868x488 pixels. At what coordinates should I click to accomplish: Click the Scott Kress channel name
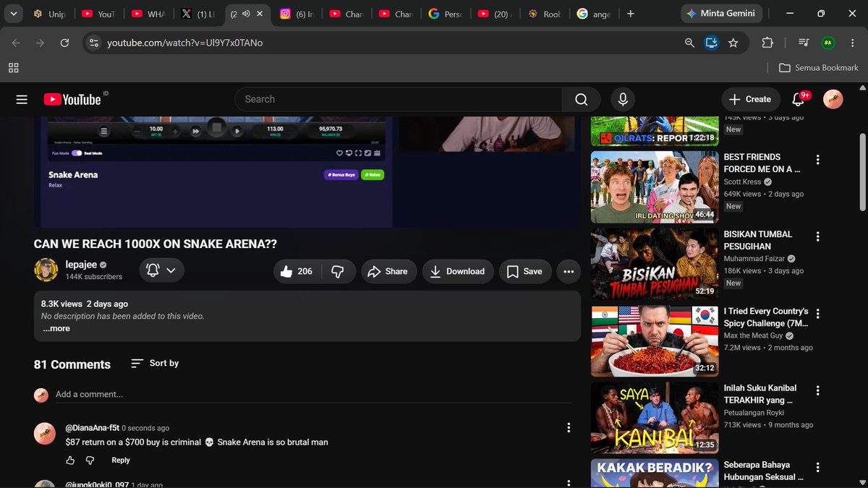[x=742, y=182]
